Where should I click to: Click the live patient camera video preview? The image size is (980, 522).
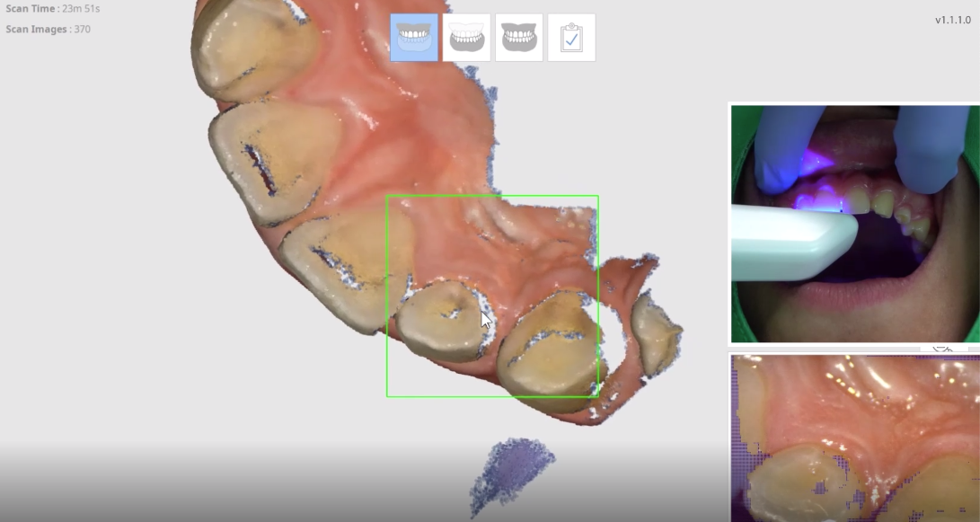855,224
